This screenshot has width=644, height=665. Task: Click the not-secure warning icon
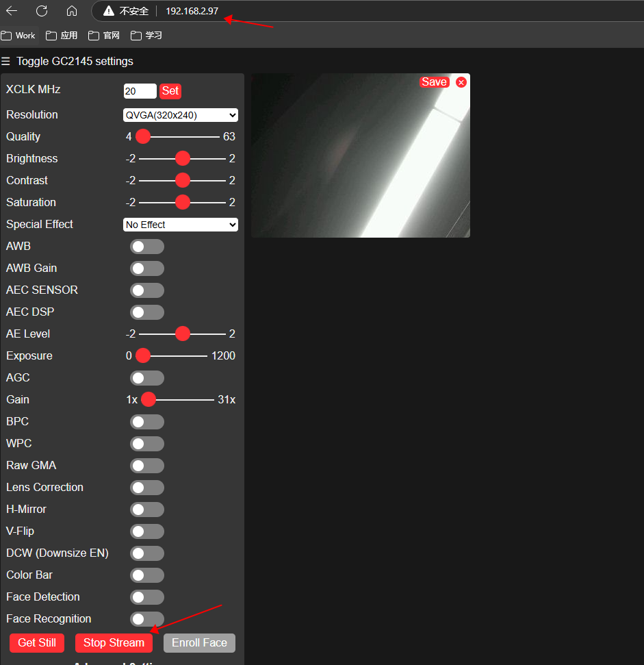[x=109, y=11]
